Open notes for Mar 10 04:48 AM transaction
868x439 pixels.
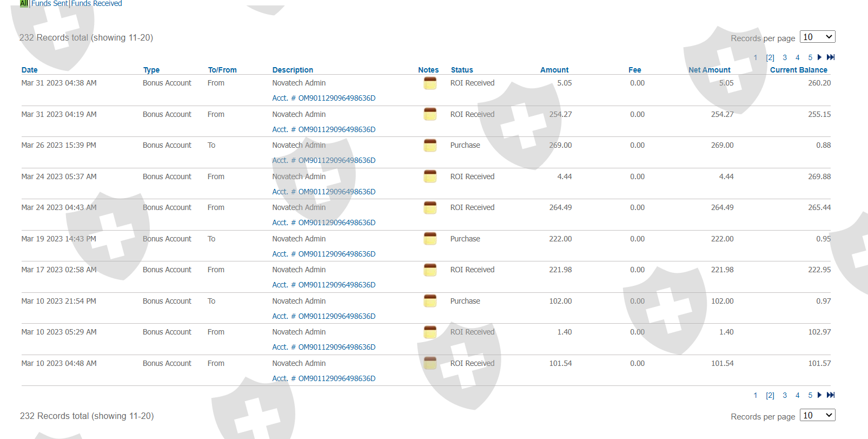pyautogui.click(x=430, y=363)
